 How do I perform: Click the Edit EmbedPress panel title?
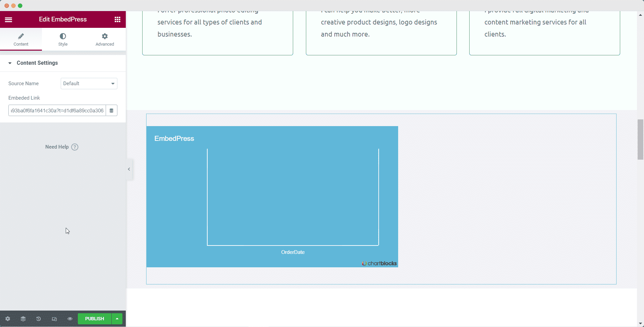[x=63, y=19]
